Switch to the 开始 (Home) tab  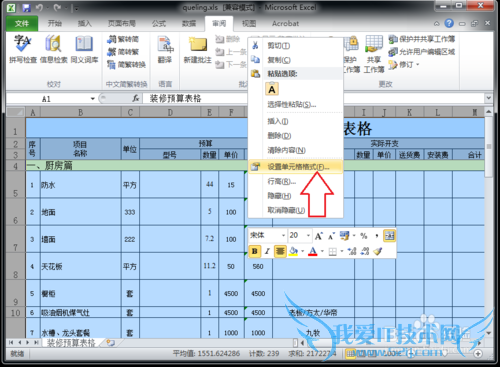point(55,23)
